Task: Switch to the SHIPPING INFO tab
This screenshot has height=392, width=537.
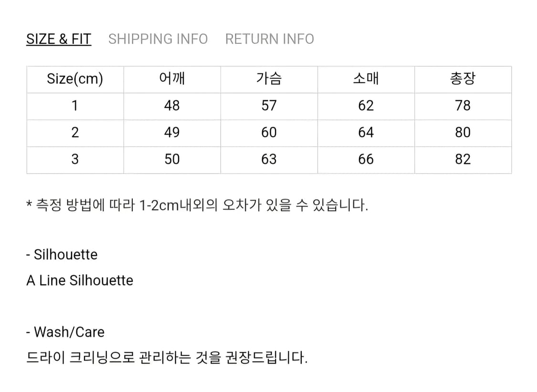Action: click(158, 39)
